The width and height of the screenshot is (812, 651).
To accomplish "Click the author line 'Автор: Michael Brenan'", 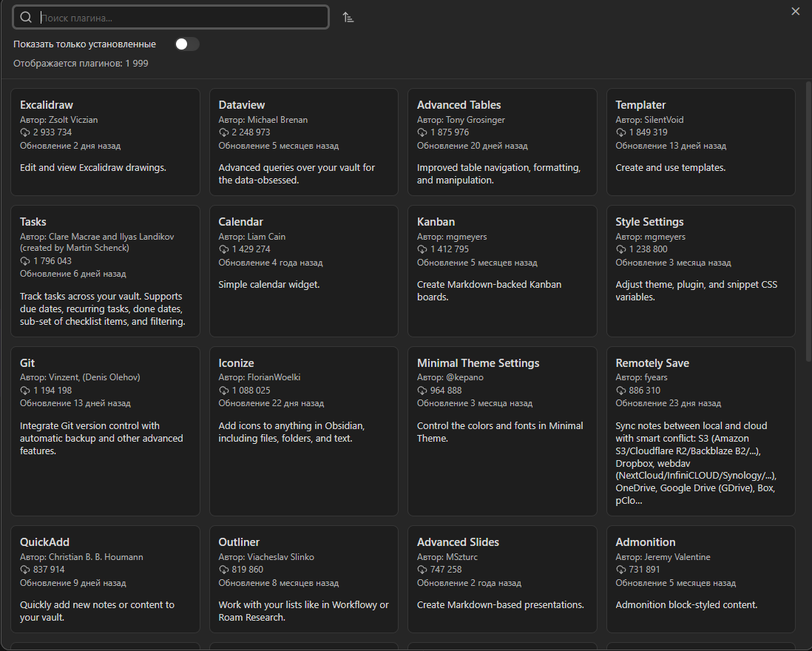I will pos(263,120).
